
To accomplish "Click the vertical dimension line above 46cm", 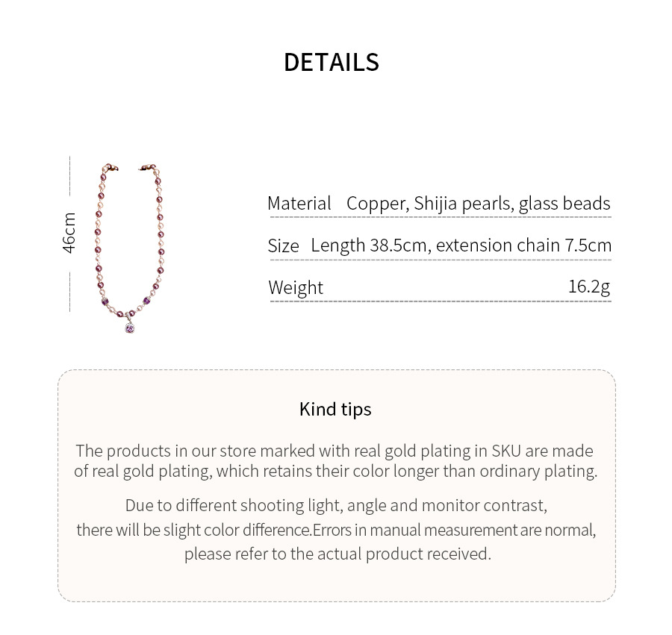I will [x=69, y=183].
